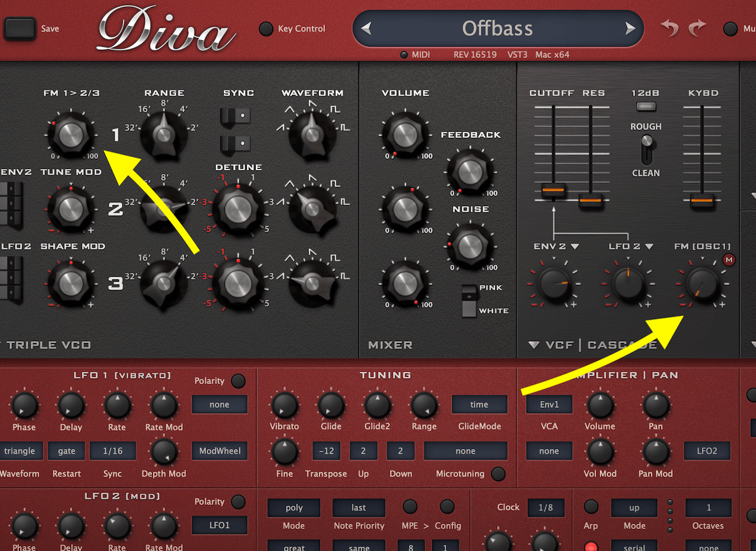Click the previous preset arrow left of Offbass

366,28
